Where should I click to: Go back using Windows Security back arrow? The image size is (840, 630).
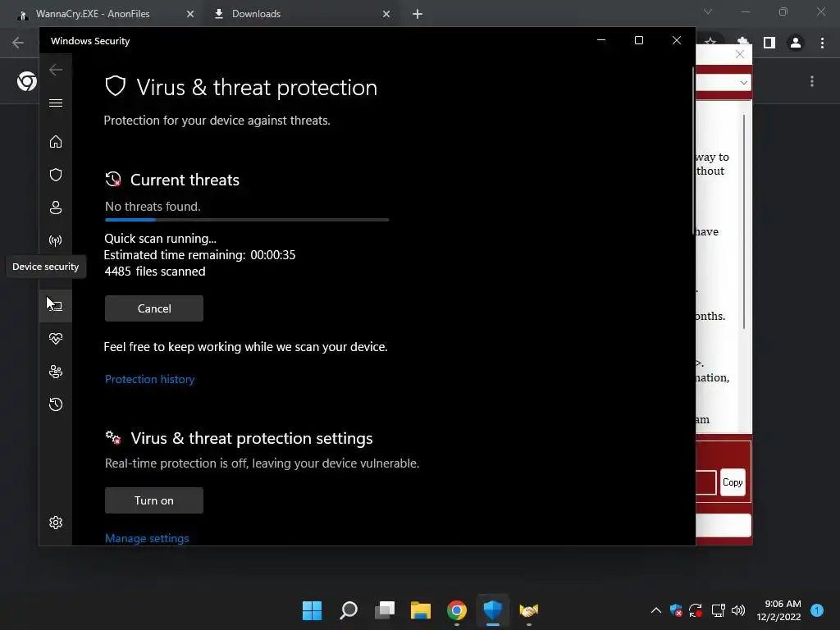[56, 70]
